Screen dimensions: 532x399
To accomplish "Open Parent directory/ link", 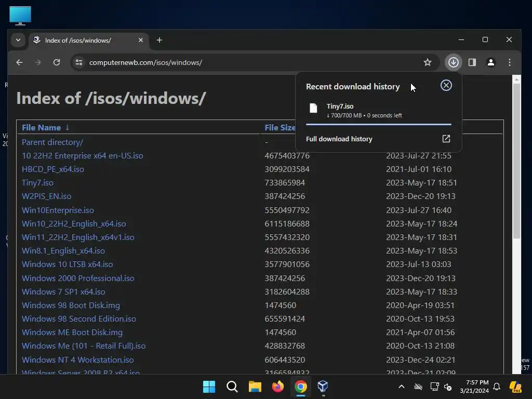I will click(x=52, y=142).
